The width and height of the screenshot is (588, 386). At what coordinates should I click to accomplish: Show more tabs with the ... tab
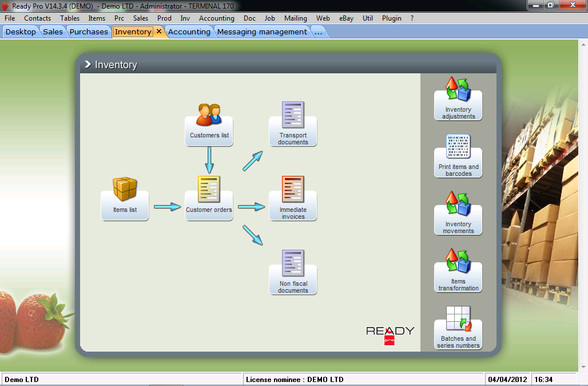click(319, 32)
